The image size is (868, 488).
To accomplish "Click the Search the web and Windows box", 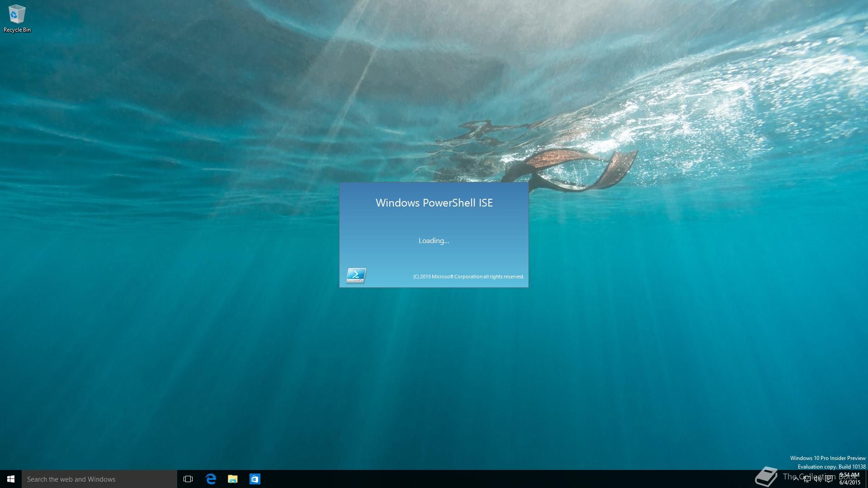I will click(x=99, y=479).
